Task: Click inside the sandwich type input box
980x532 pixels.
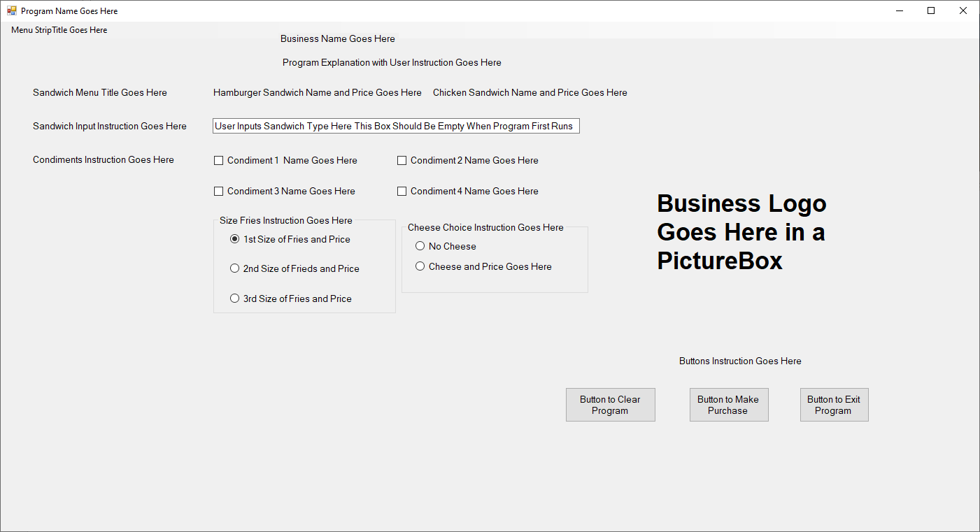Action: 396,126
